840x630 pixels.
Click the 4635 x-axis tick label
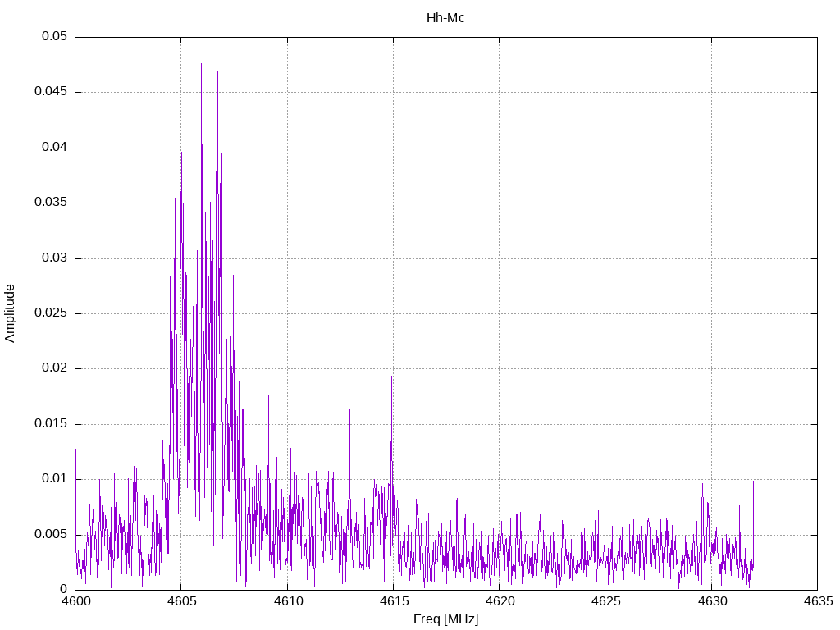tap(817, 600)
